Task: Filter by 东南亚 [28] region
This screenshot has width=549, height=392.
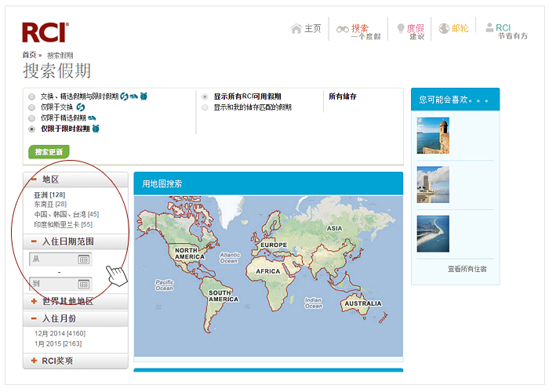Action: tap(50, 204)
